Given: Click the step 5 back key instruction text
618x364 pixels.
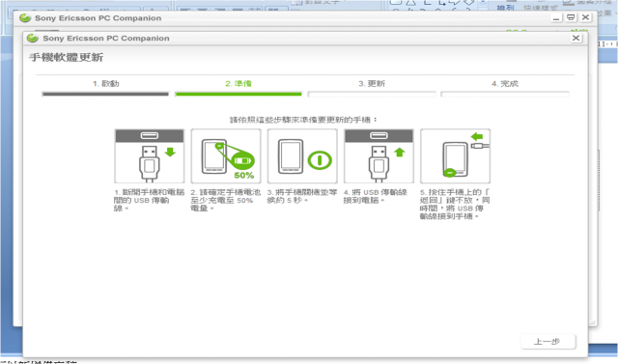Looking at the screenshot, I should coord(455,204).
